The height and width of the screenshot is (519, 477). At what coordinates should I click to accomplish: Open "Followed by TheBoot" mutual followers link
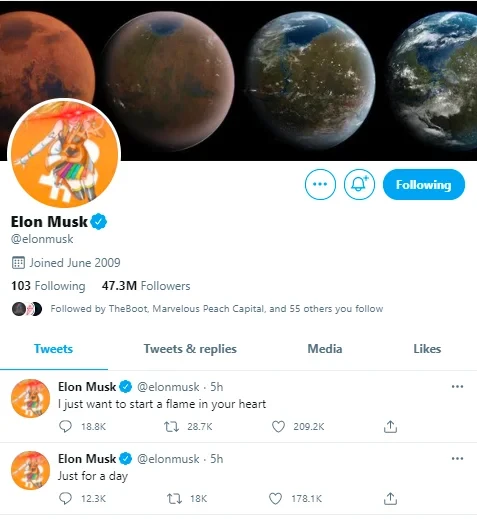coord(217,309)
